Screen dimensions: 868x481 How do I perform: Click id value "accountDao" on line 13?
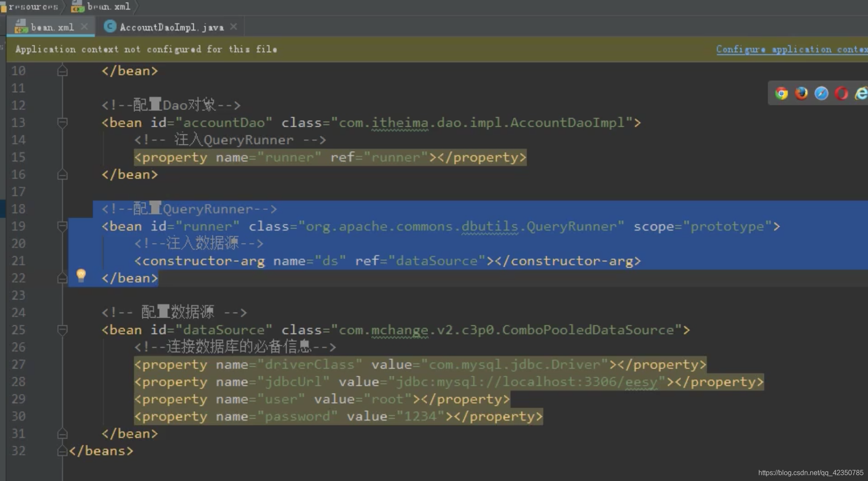tap(223, 123)
